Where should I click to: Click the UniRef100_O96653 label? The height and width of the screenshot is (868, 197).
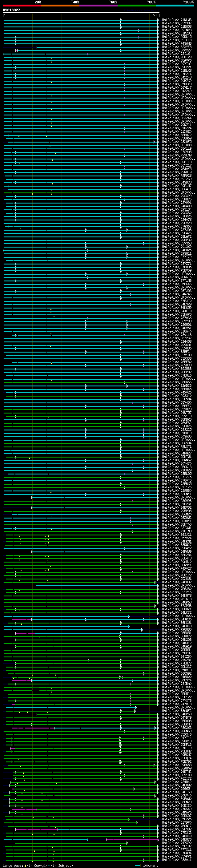(177, 765)
